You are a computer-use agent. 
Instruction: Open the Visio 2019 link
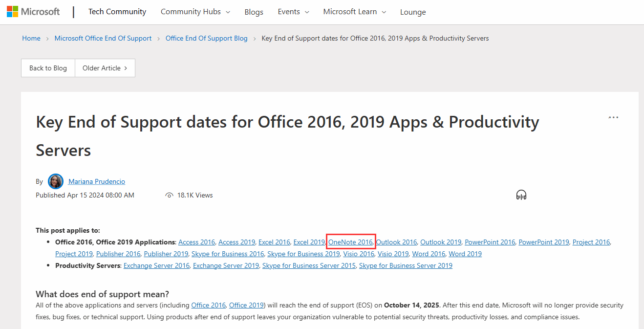[393, 254]
